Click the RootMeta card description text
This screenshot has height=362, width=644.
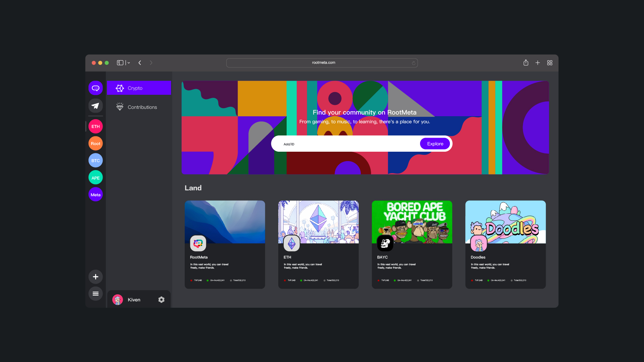click(x=210, y=266)
